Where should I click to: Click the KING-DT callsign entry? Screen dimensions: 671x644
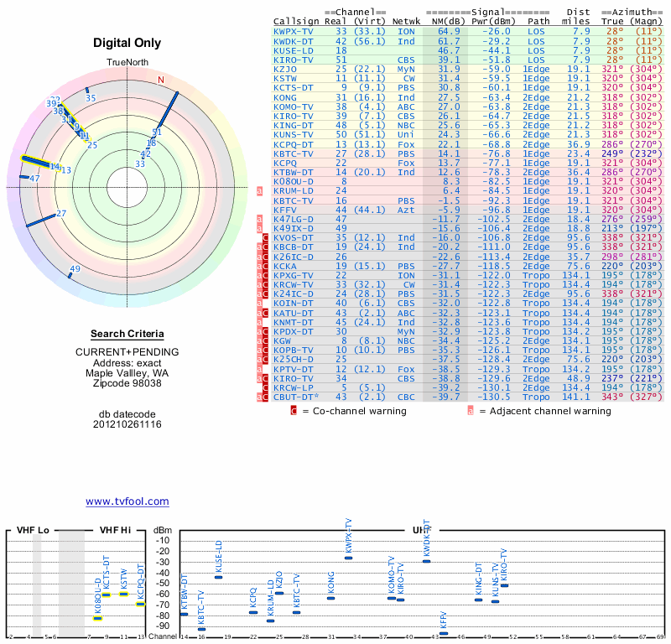[294, 125]
